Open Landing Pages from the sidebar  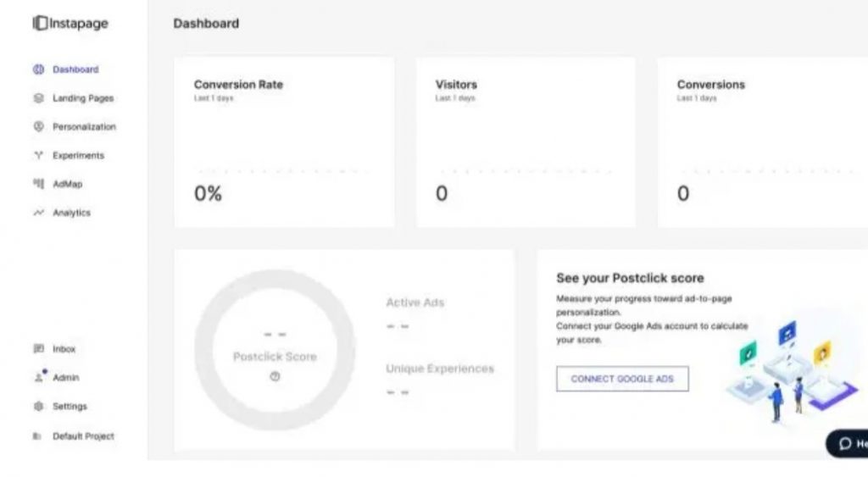(x=82, y=98)
